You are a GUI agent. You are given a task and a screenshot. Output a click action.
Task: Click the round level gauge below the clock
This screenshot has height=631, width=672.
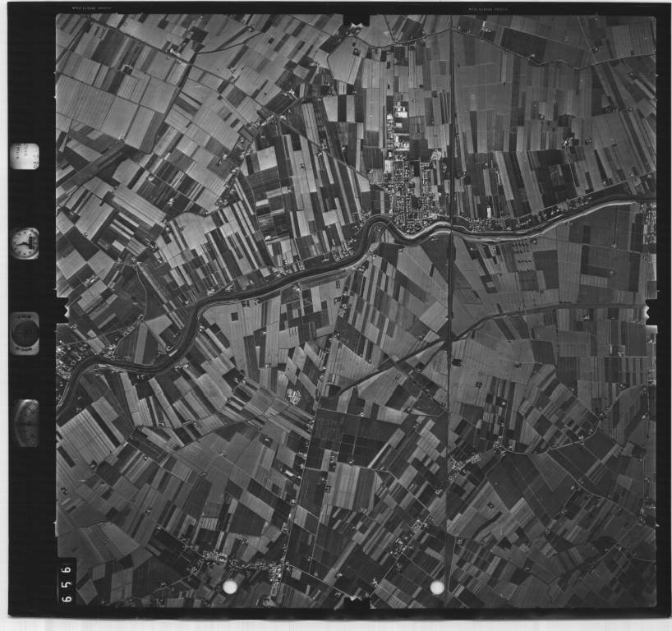click(x=25, y=332)
